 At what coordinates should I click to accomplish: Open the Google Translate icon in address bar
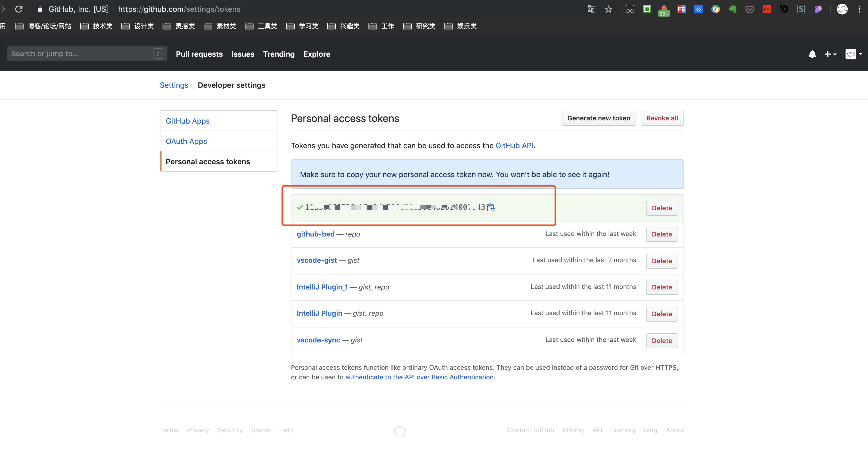tap(591, 9)
